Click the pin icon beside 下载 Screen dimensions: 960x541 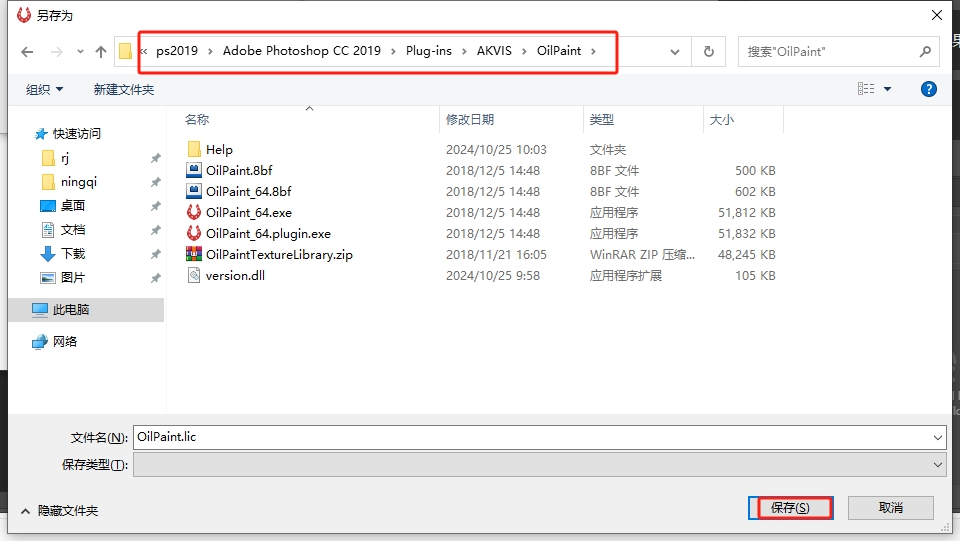click(x=156, y=254)
